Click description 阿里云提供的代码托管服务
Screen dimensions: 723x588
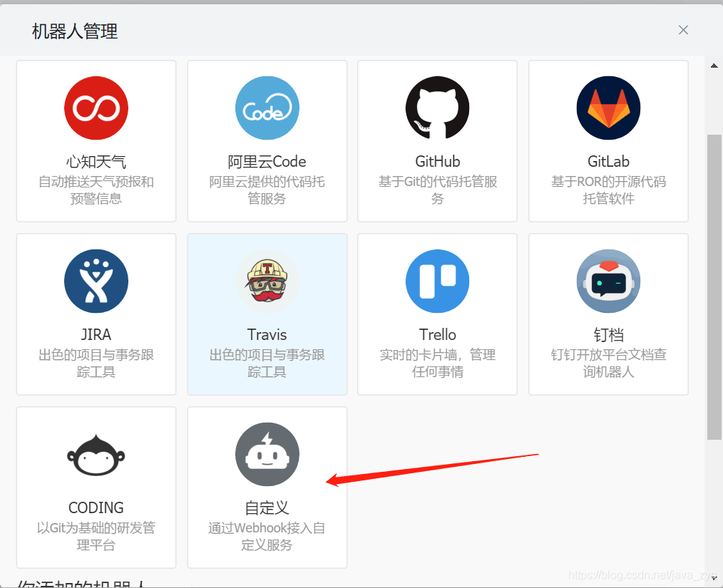pyautogui.click(x=267, y=190)
